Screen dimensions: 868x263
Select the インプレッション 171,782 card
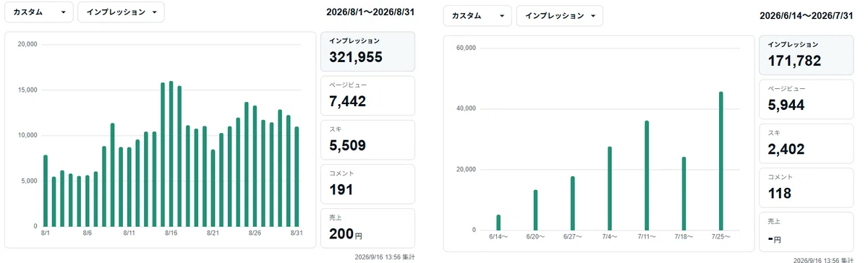807,55
